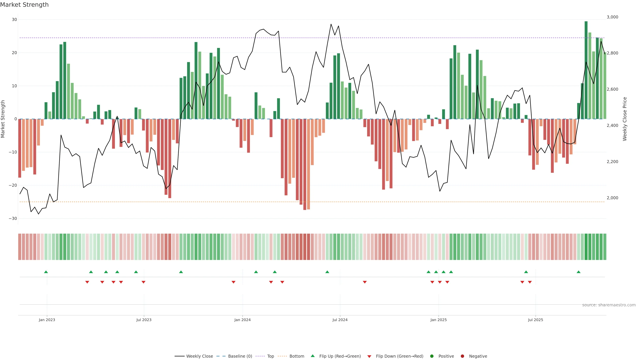Click the rightmost red flip-down triangle marker
This screenshot has height=362, width=644.
(x=530, y=282)
